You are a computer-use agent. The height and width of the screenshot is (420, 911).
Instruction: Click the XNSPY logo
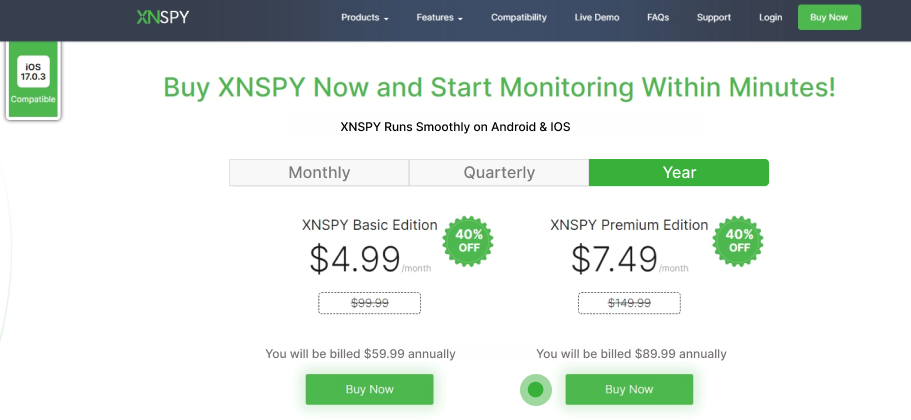coord(163,17)
